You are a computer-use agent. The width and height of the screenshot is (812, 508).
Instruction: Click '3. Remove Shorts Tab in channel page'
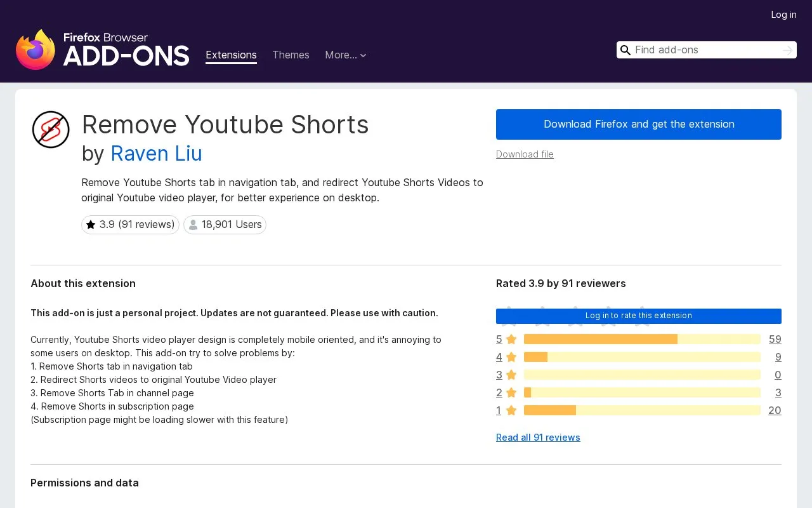[112, 393]
